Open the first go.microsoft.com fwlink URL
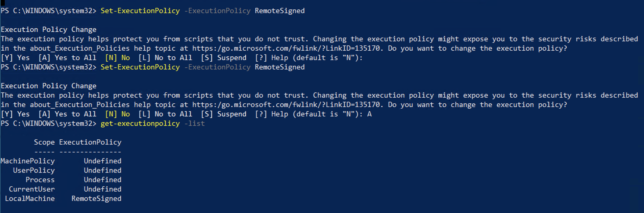Screen dimensions: 644x213 [x=287, y=48]
